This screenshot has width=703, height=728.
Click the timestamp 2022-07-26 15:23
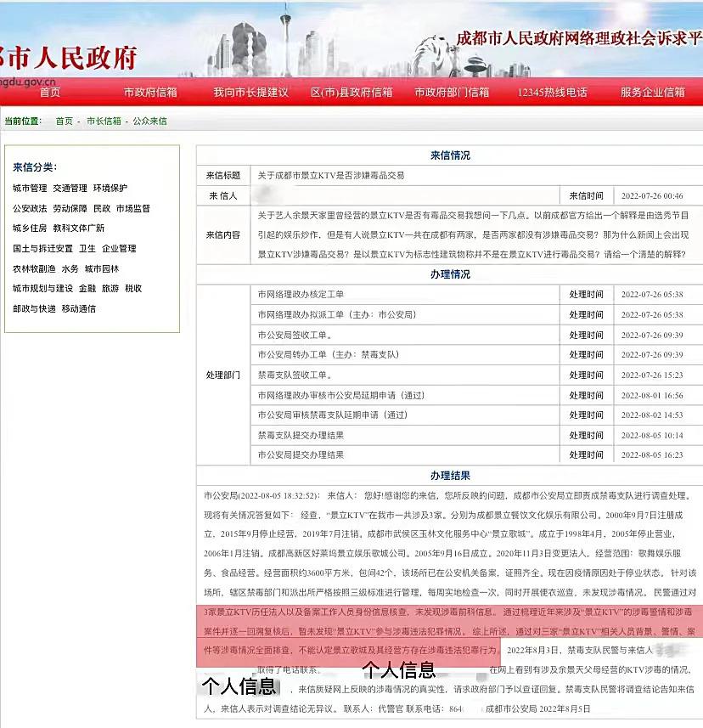pos(652,375)
